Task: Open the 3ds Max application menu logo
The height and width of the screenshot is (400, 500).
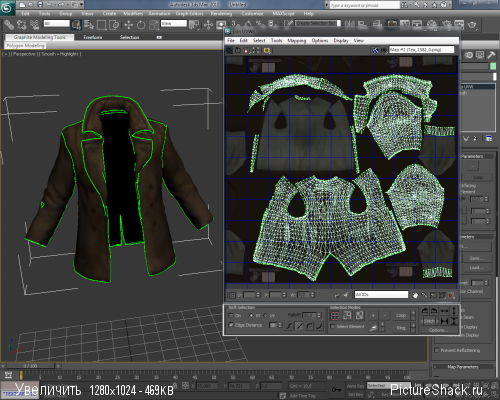Action: (7, 7)
